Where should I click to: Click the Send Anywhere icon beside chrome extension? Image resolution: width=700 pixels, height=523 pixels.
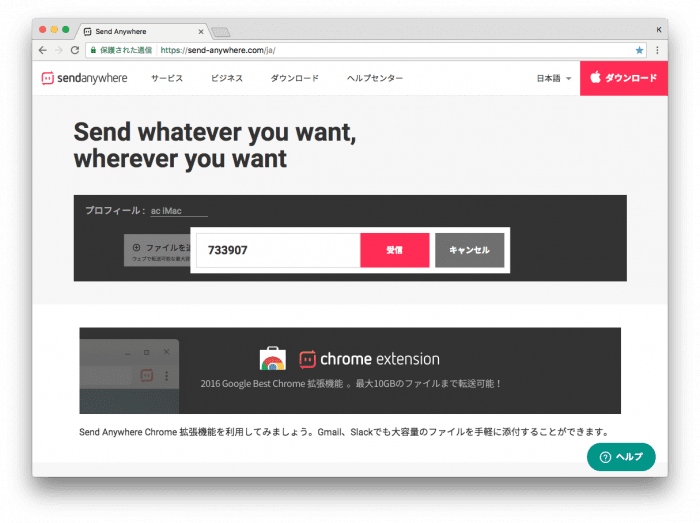point(307,359)
